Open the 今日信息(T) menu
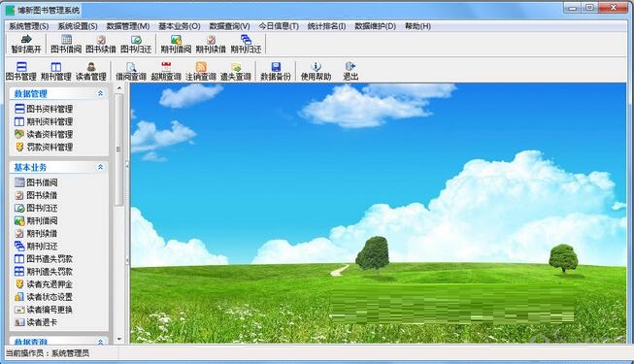This screenshot has height=364, width=634. point(279,26)
